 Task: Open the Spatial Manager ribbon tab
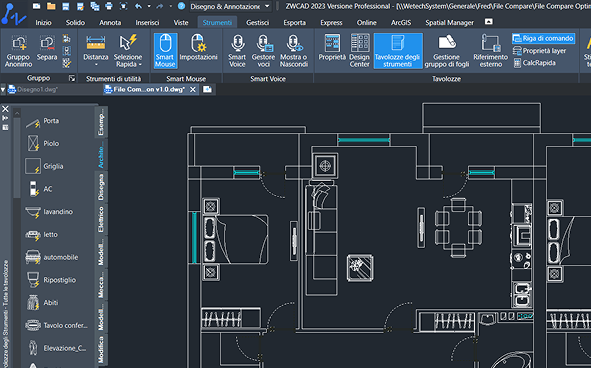click(449, 23)
